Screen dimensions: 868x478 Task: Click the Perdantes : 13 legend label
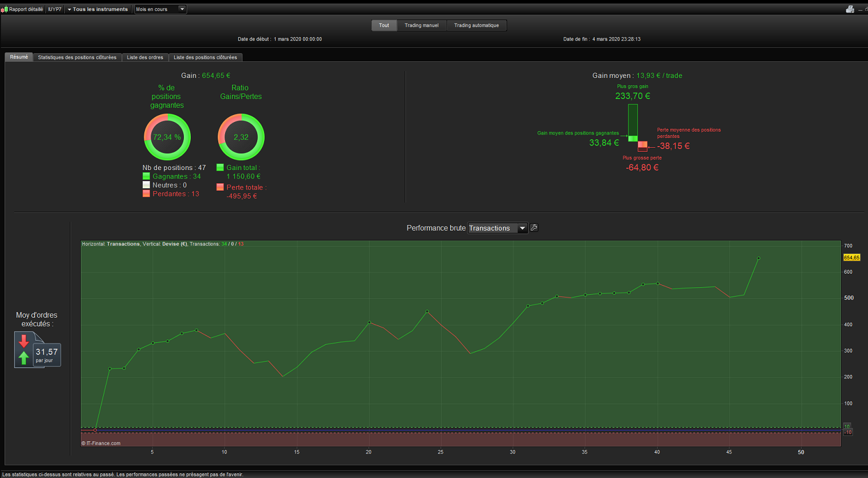click(176, 193)
